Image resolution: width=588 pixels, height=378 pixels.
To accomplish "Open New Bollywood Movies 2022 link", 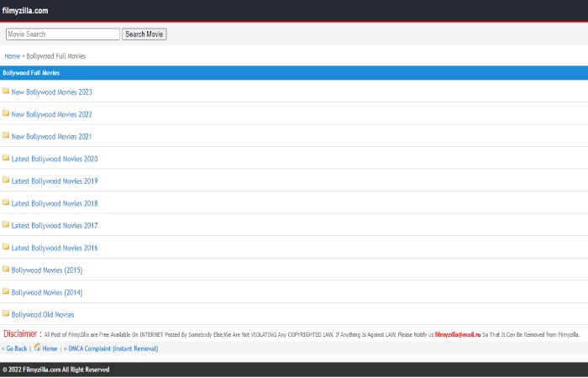I will pos(52,114).
